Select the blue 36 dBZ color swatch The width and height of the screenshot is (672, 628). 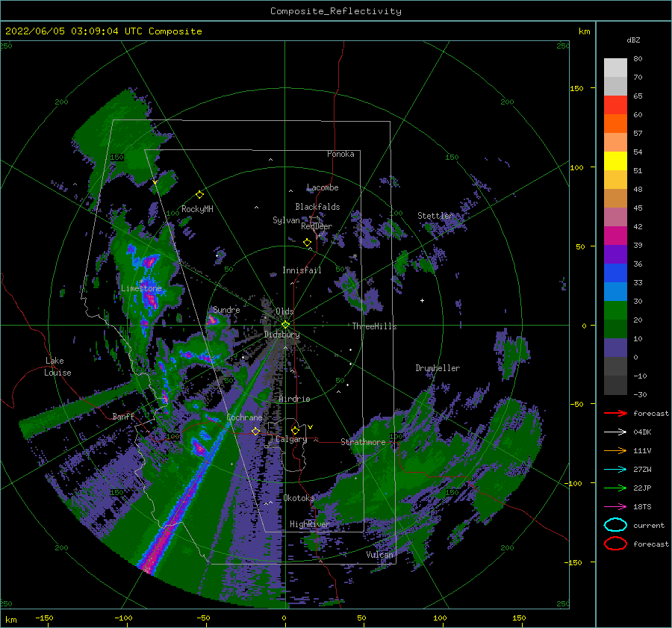pos(615,273)
